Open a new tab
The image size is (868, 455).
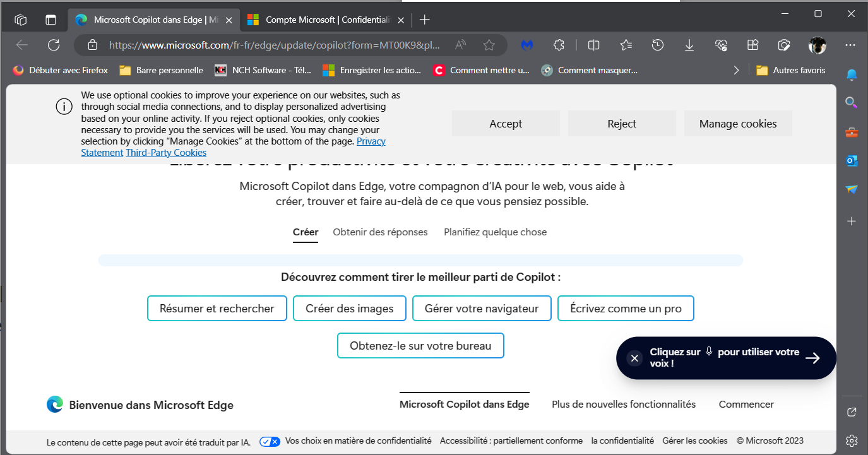[x=425, y=20]
